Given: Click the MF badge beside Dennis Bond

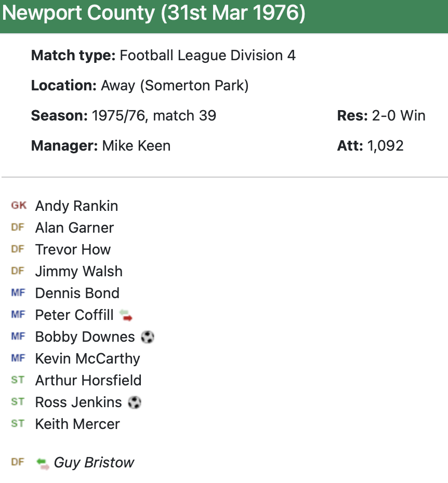Looking at the screenshot, I should (x=18, y=293).
